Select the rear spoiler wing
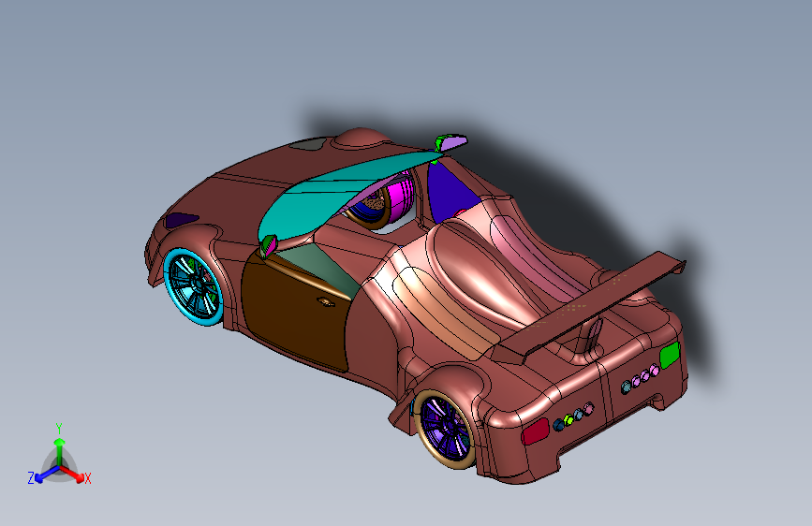Screen dimensions: 812x526 tap(588, 308)
